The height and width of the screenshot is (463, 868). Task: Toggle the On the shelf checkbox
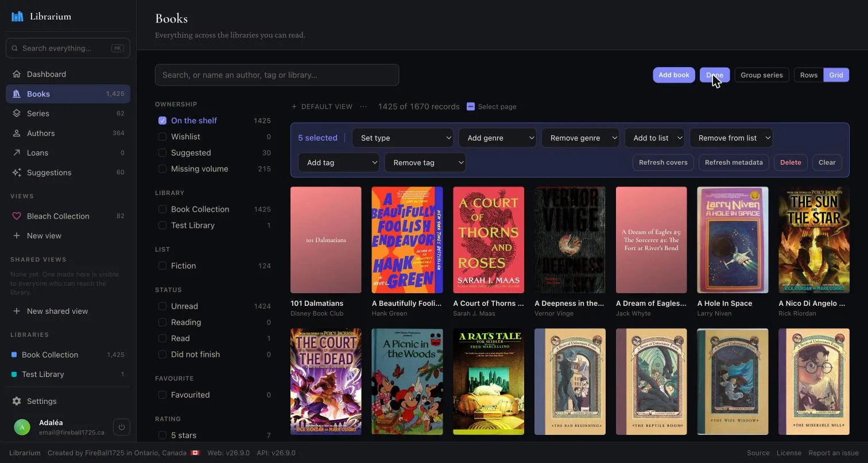click(x=162, y=120)
